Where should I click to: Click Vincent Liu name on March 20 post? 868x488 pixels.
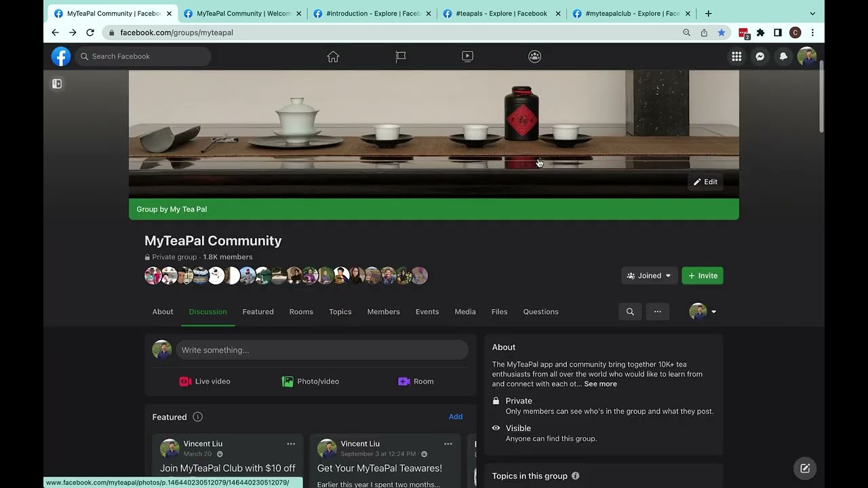(x=203, y=444)
